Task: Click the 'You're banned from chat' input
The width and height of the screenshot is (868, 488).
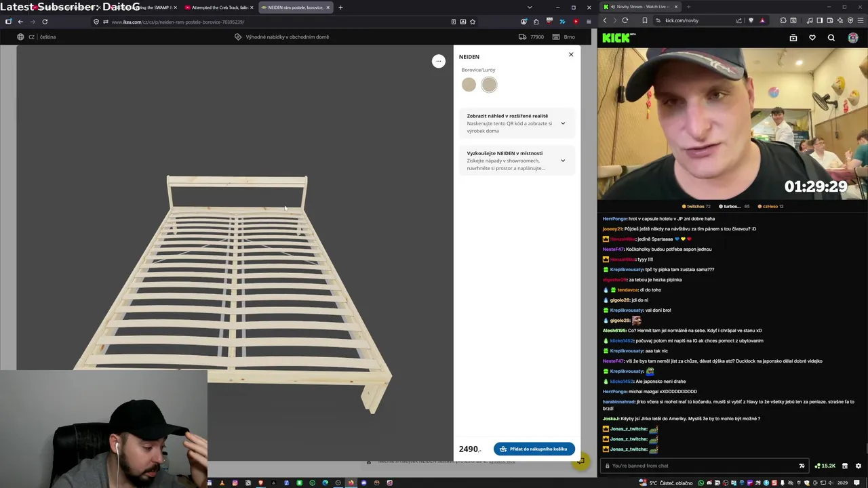Action: coord(705,466)
